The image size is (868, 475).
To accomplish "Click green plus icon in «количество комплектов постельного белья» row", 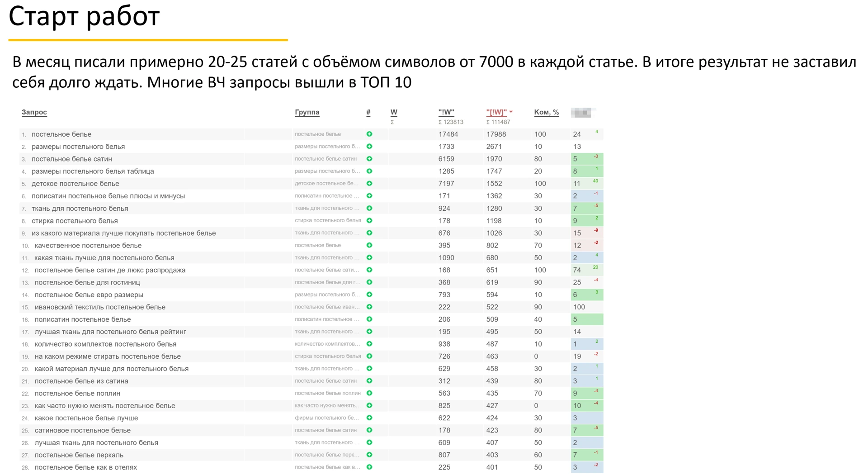I will pos(369,344).
